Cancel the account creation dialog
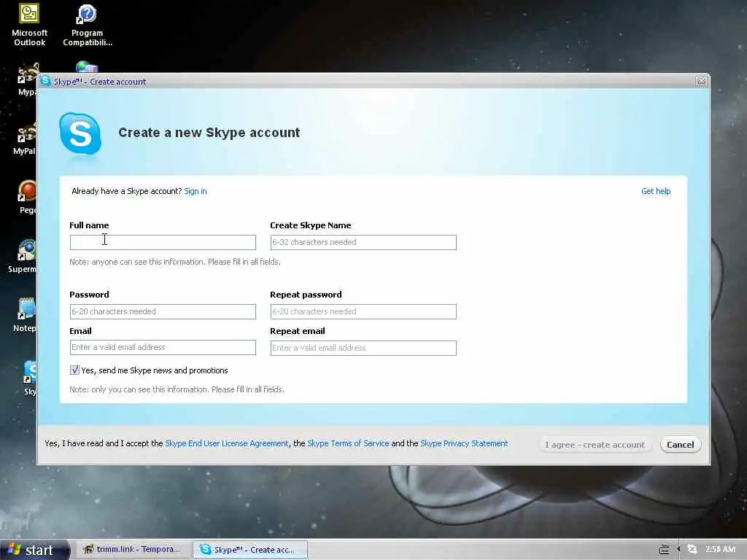 click(x=681, y=445)
